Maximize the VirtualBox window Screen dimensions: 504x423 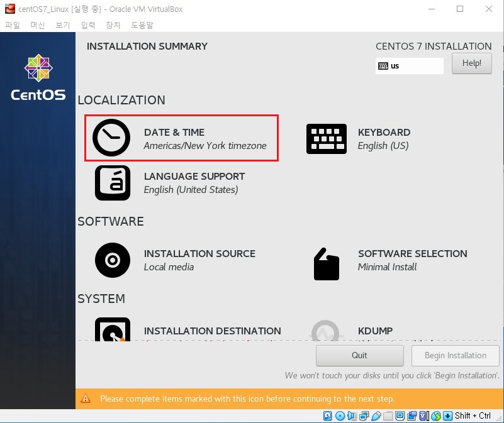[x=460, y=9]
